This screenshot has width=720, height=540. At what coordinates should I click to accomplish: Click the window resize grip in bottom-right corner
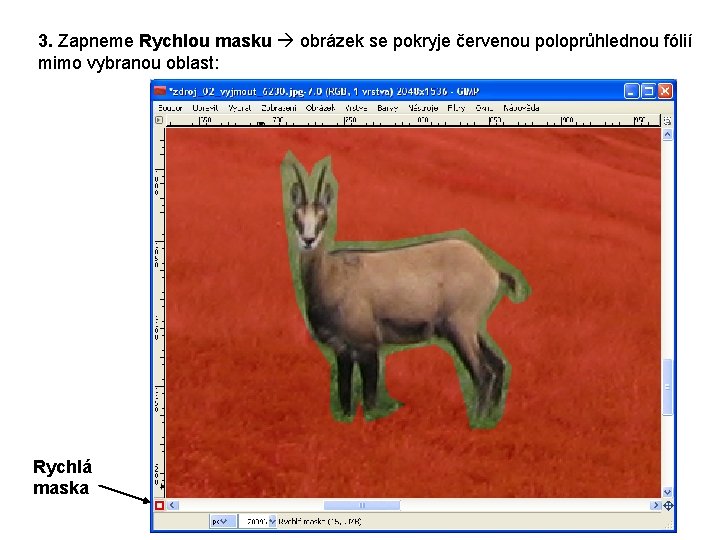tap(669, 524)
